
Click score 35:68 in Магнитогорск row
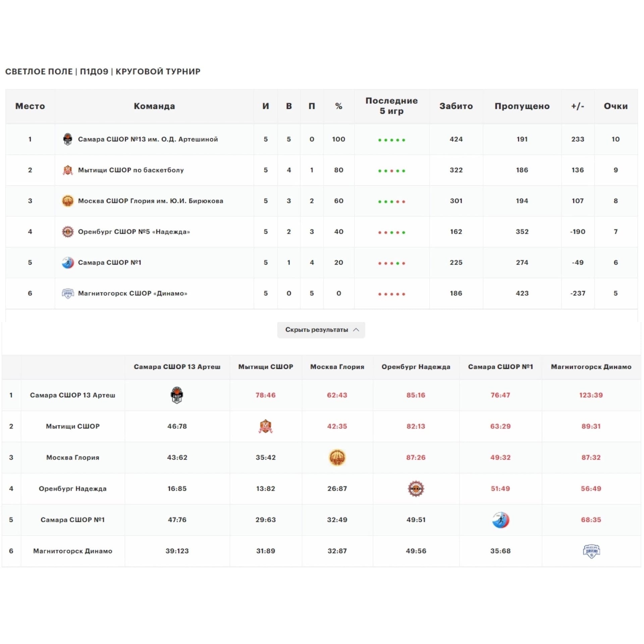click(x=500, y=551)
